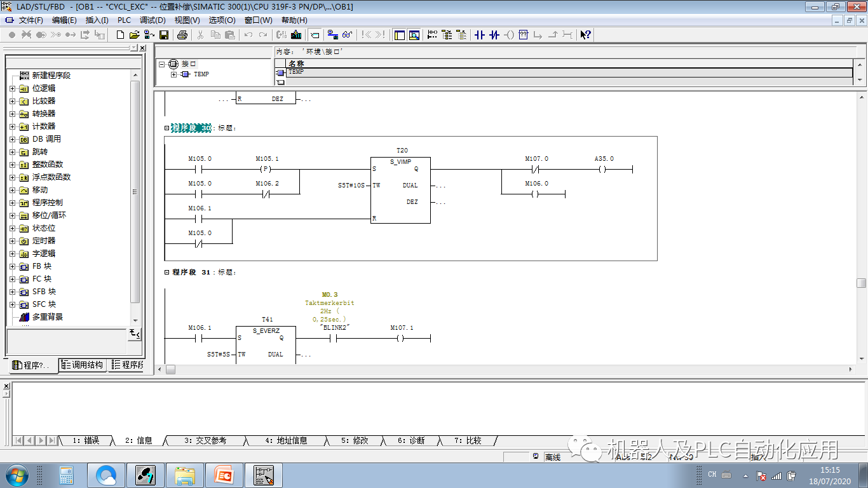Image resolution: width=868 pixels, height=488 pixels.
Task: Select the 新建程序段 item in tree
Action: point(51,76)
